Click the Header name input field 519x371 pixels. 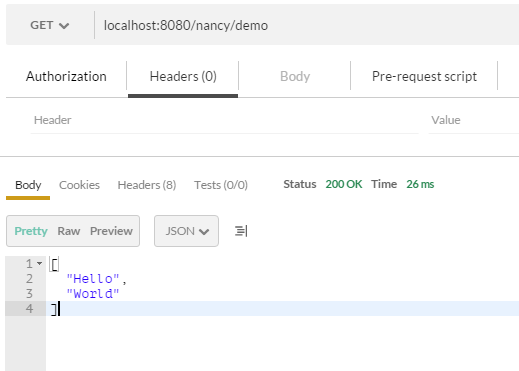[x=224, y=120]
